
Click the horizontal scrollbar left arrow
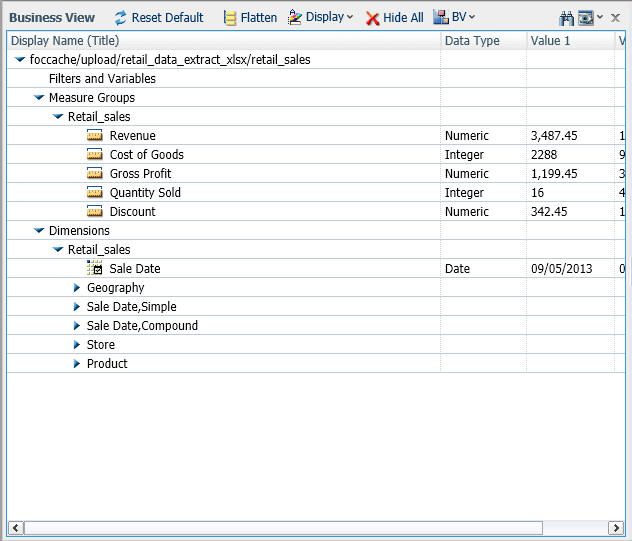[16, 528]
